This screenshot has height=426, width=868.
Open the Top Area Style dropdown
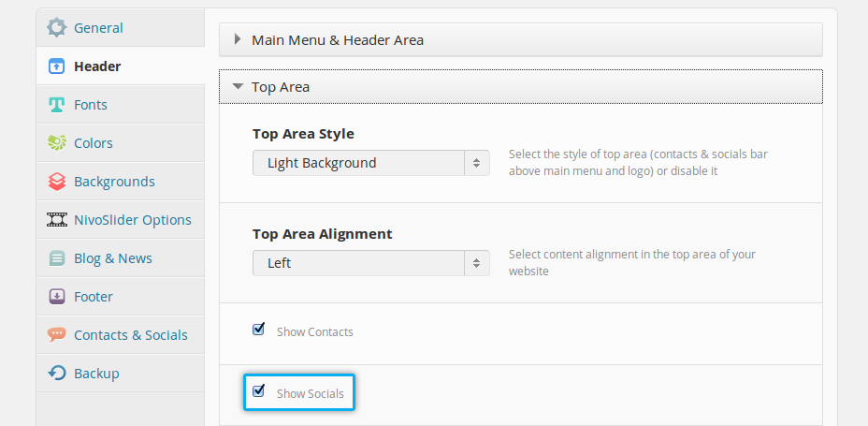[370, 163]
